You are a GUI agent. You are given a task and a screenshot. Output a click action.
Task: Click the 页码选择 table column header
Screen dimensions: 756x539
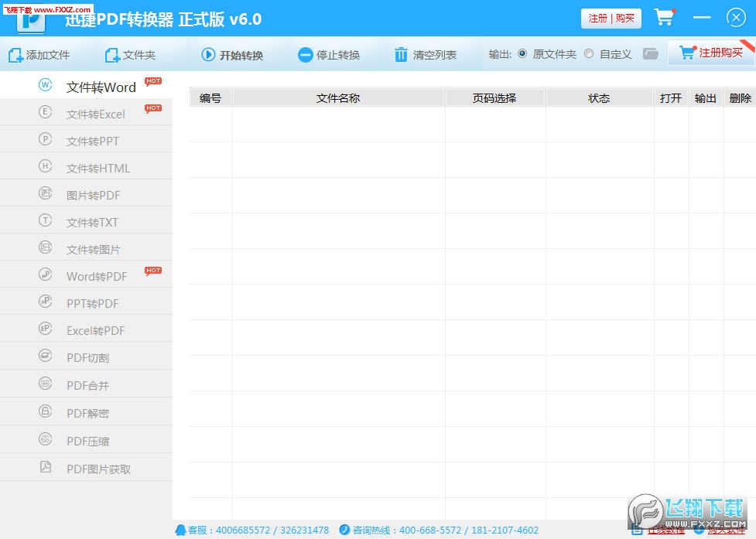495,97
